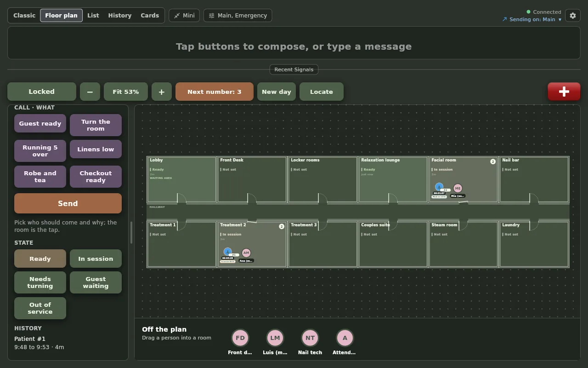Select the blue guest icon in Treatment 2
This screenshot has width=588, height=368.
coord(227,252)
